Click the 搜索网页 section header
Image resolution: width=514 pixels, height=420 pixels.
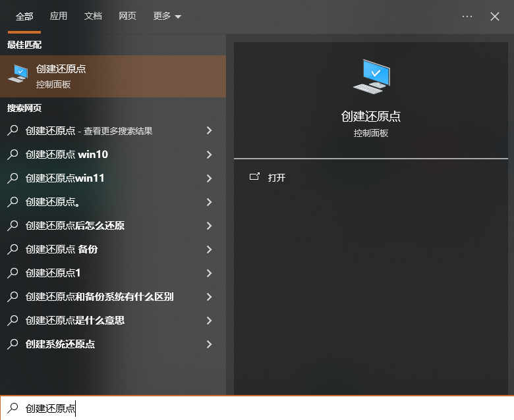(24, 108)
